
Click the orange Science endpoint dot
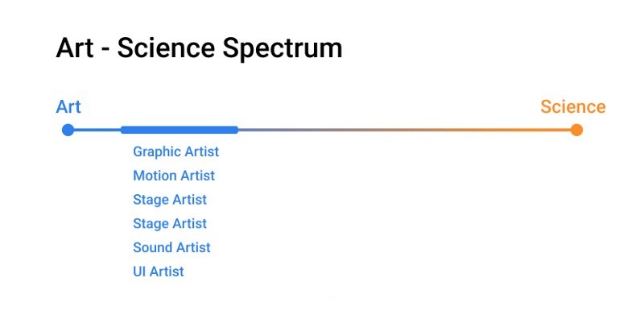pyautogui.click(x=576, y=130)
